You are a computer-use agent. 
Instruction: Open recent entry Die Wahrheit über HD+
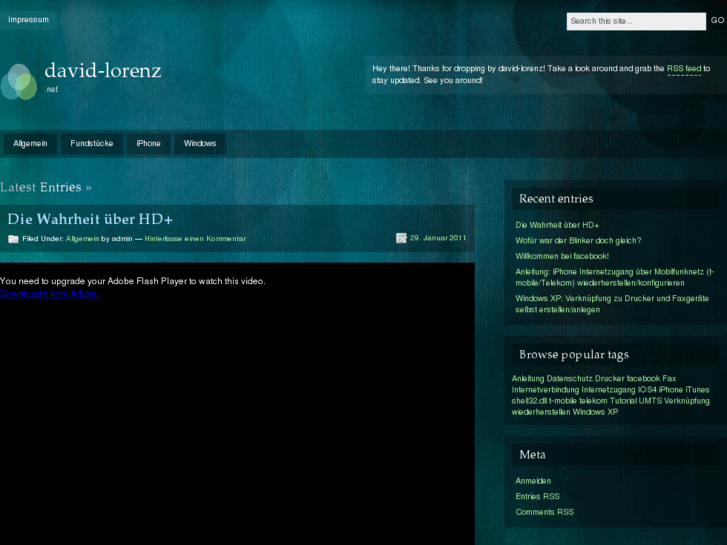pos(557,225)
